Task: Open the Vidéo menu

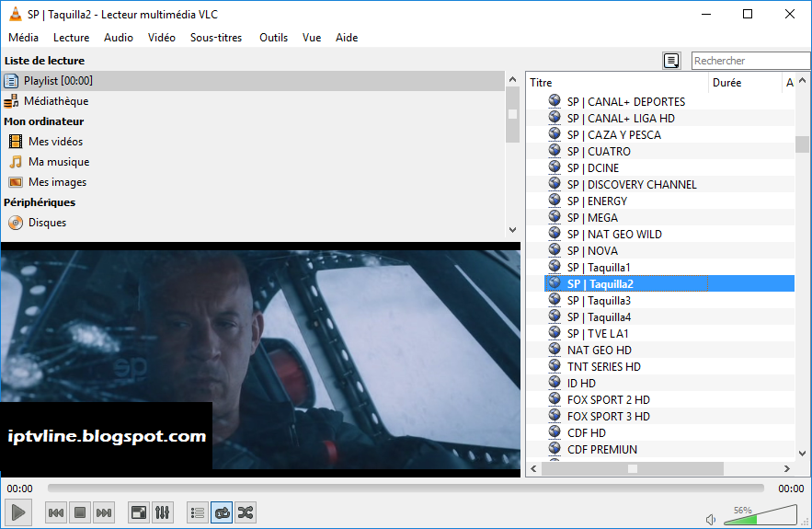Action: 161,38
